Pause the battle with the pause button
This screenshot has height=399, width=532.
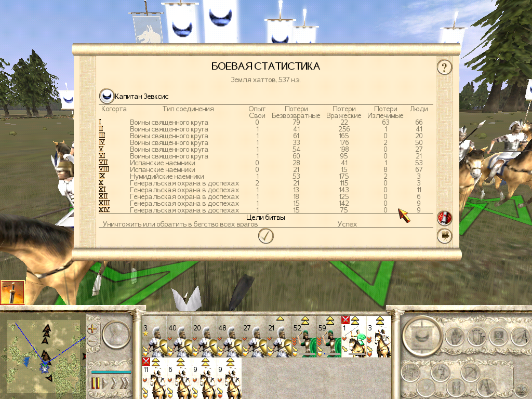(96, 383)
